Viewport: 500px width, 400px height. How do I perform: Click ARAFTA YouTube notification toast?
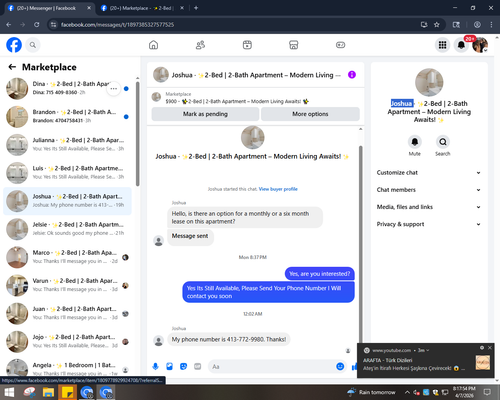point(426,361)
